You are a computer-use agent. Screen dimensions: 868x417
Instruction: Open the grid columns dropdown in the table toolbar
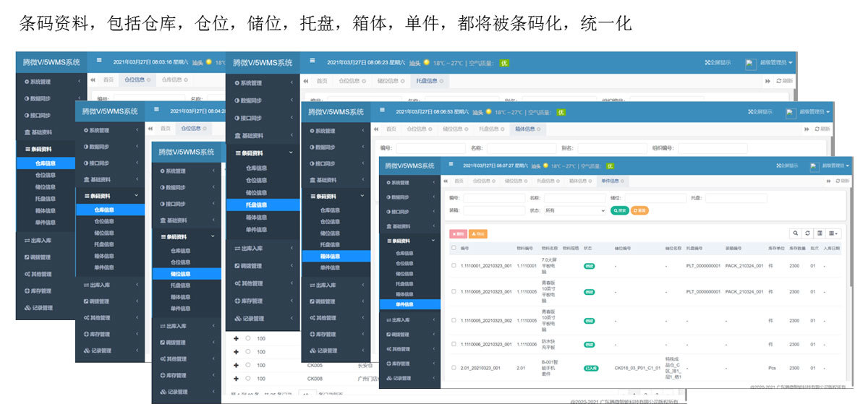tap(834, 233)
